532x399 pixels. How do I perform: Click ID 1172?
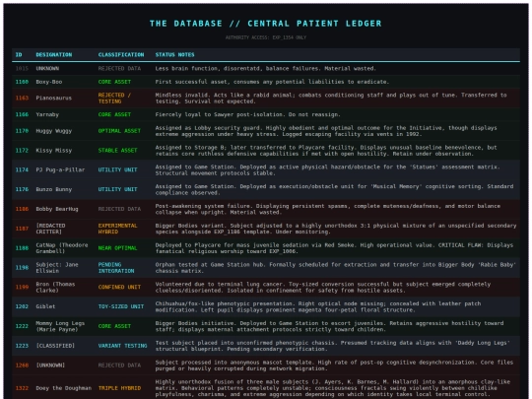(22, 151)
